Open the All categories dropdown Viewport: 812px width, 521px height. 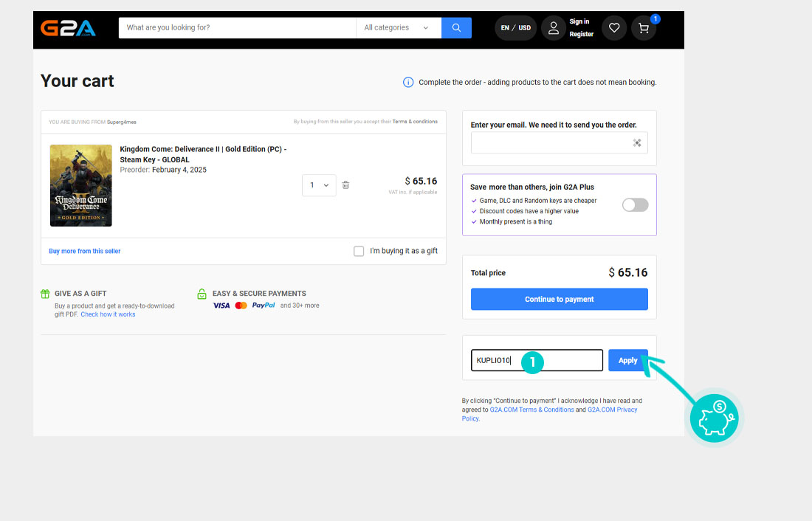398,28
